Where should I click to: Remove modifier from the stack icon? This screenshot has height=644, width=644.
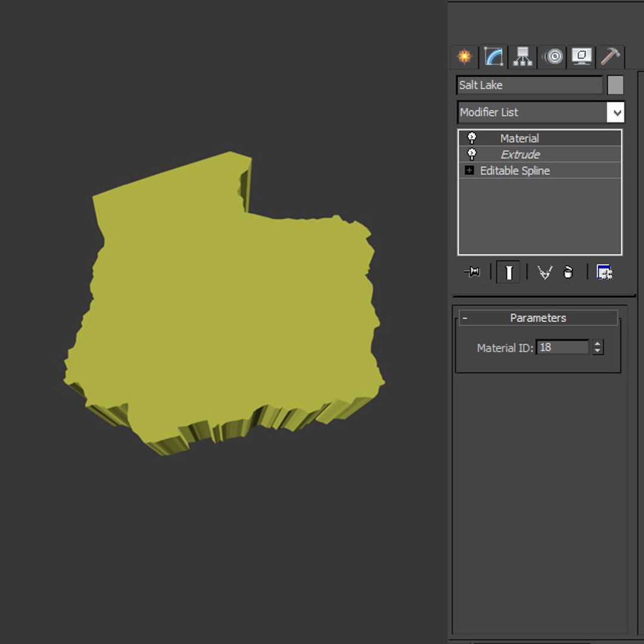coord(568,272)
